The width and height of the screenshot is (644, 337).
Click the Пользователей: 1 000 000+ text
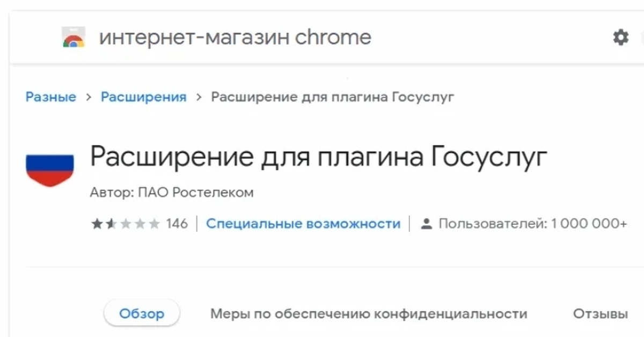pyautogui.click(x=532, y=224)
